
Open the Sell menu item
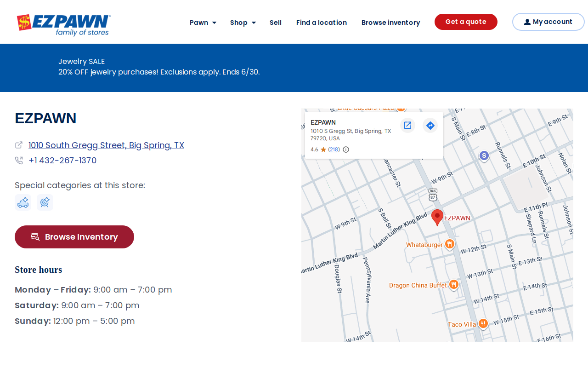276,23
